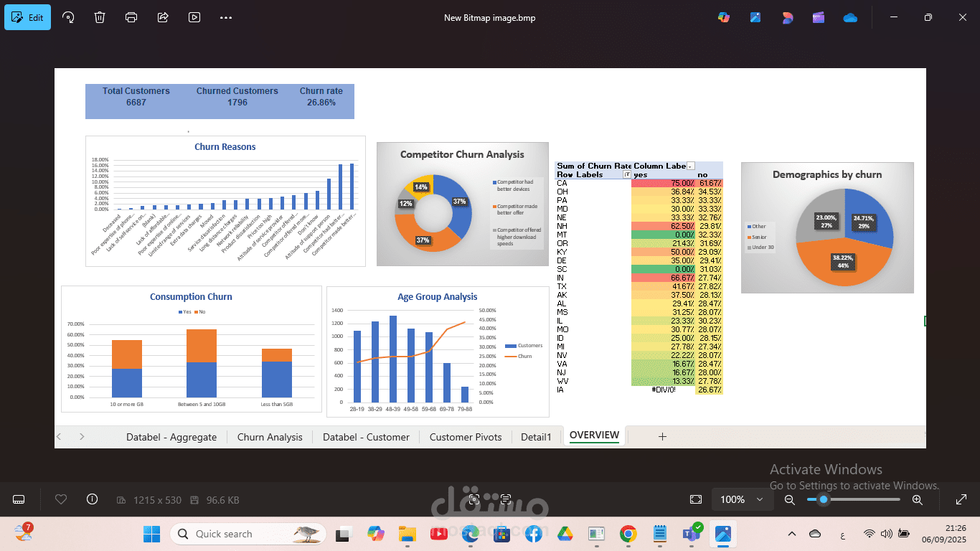
Task: Expand the system tray hidden icons chevron
Action: [792, 534]
